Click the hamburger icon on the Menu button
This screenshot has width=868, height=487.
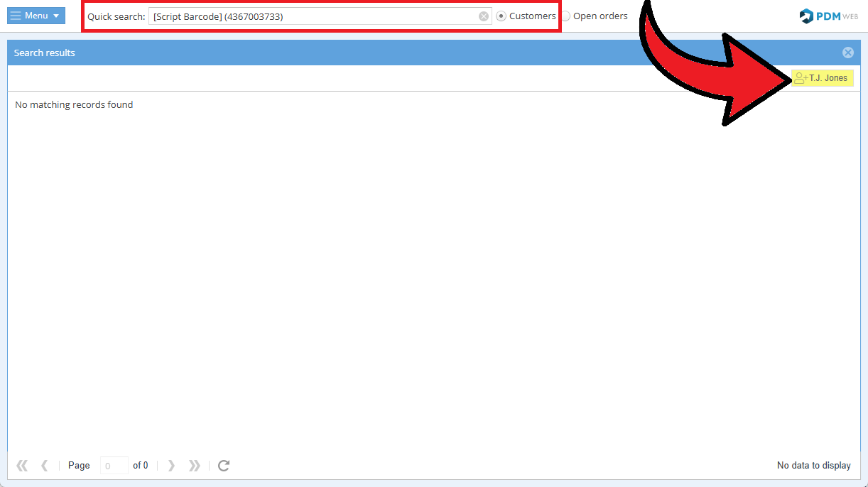point(16,16)
